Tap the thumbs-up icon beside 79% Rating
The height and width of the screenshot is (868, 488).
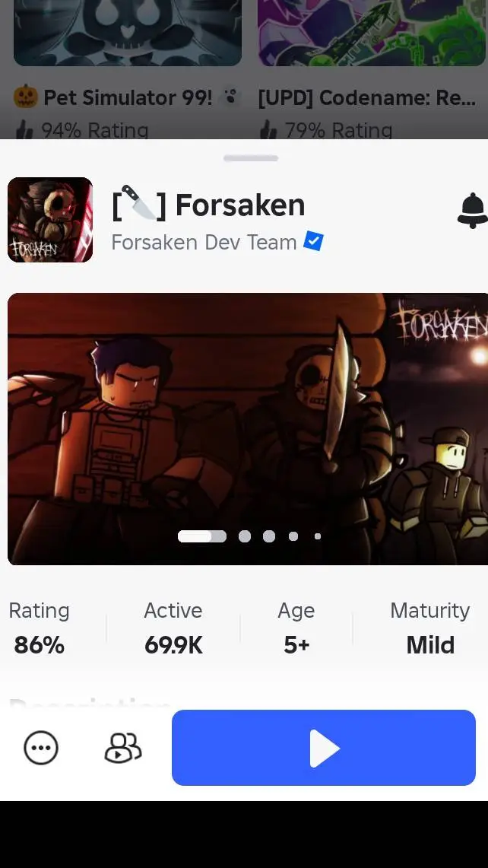[x=266, y=129]
